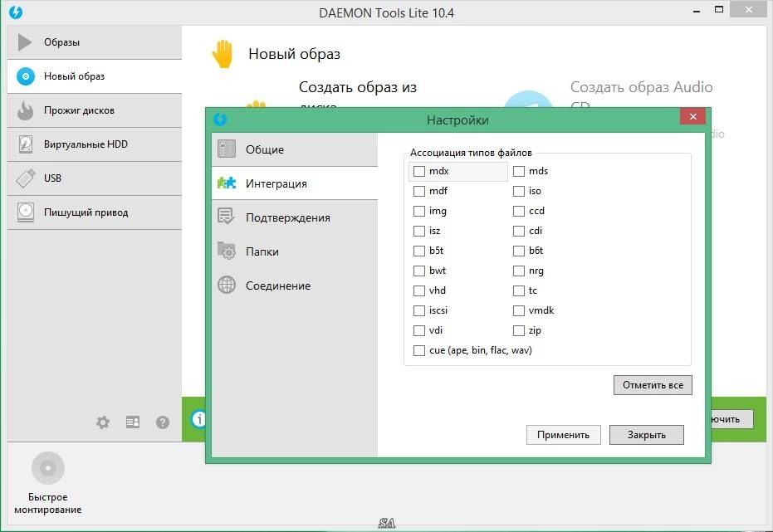Image resolution: width=773 pixels, height=532 pixels.
Task: Click the orange hand icon beside Новый образ heading
Action: 223,54
